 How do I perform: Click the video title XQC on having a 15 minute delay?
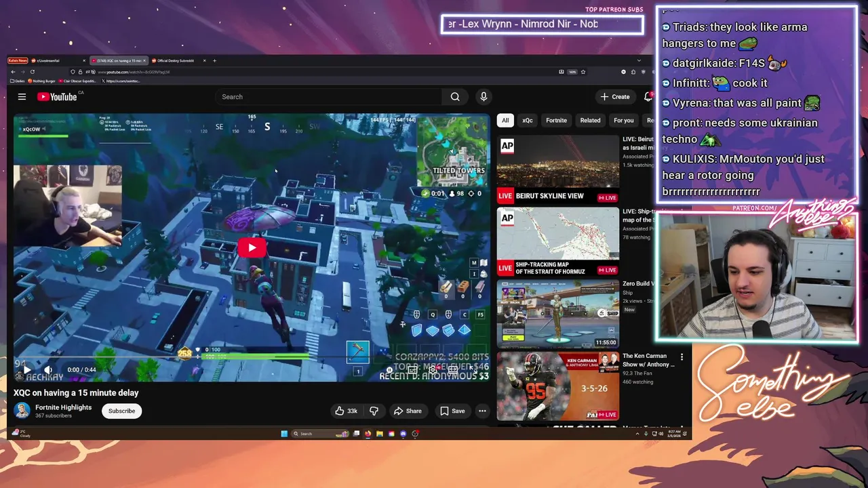(x=76, y=392)
